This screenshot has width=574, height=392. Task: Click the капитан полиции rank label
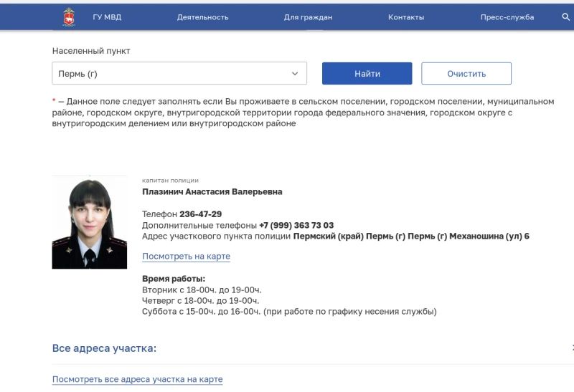(170, 181)
